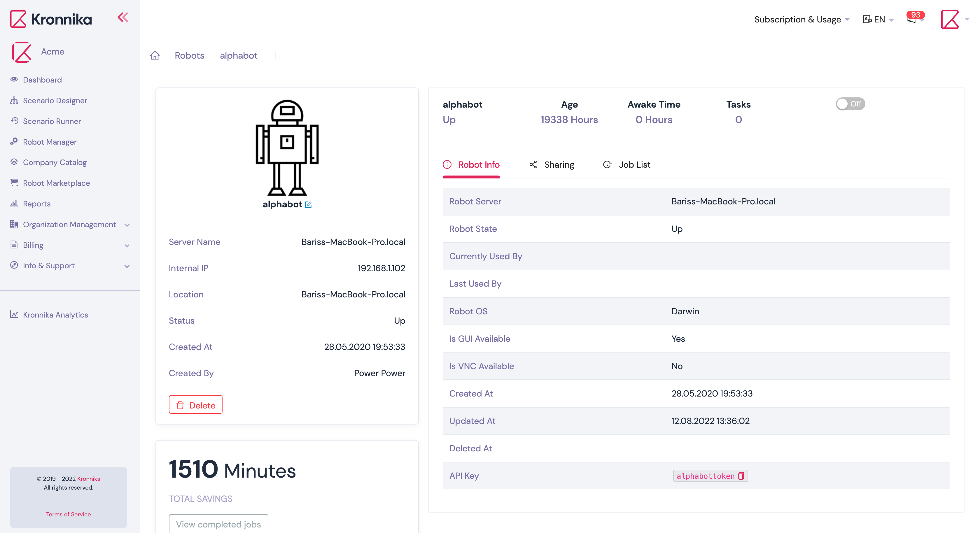Screen dimensions: 980x533
Task: Toggle the robot Off switch
Action: [x=851, y=104]
